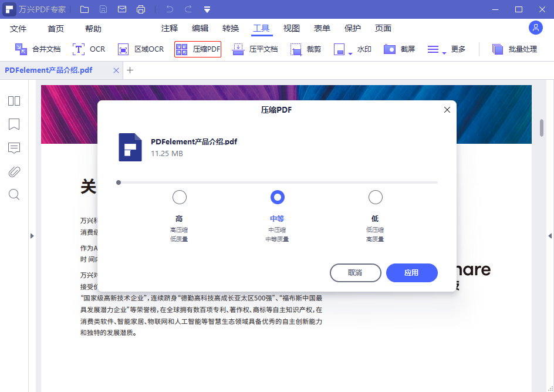Open 批量处理 (Batch Process)
Screen dimensions: 554x392
point(515,49)
